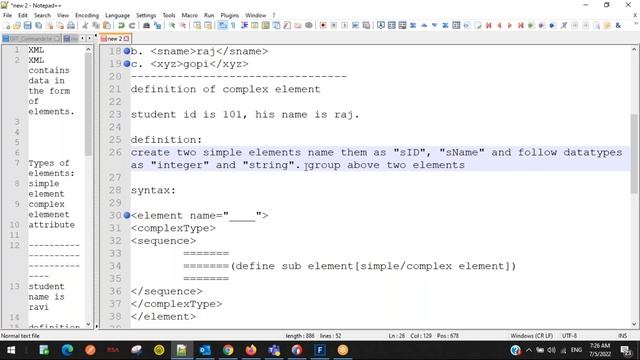Open the Run menu

tap(209, 15)
